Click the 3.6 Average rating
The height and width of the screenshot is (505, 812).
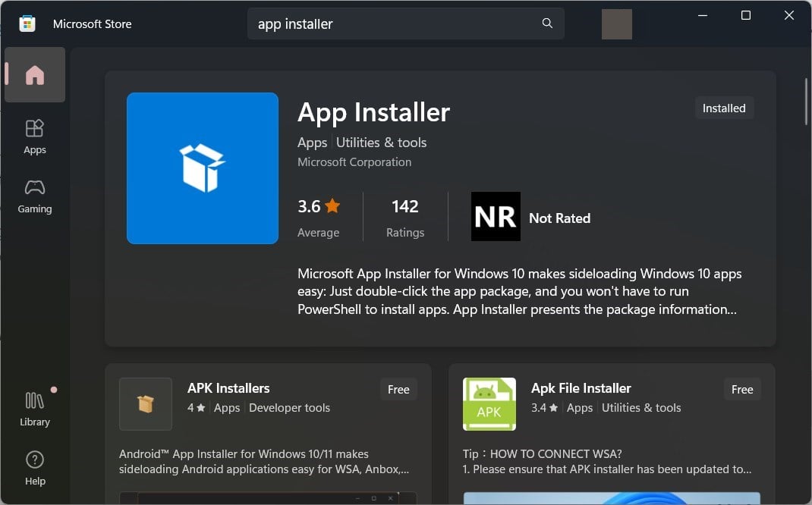point(319,218)
